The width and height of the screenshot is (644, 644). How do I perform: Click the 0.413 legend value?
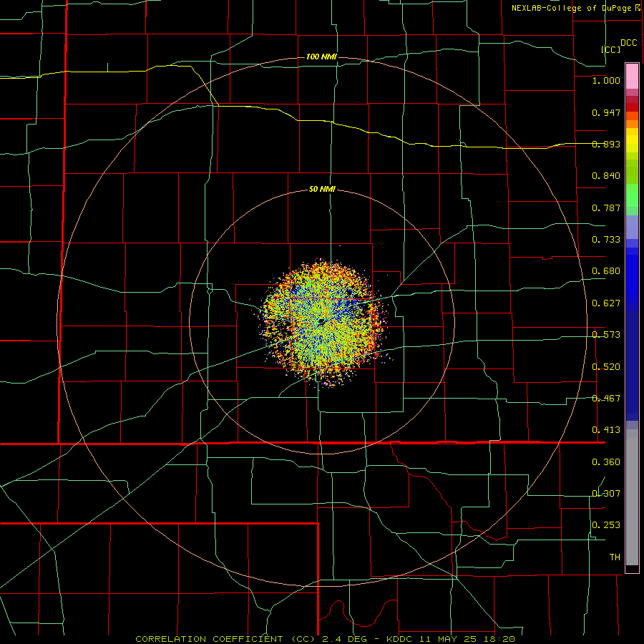[606, 430]
